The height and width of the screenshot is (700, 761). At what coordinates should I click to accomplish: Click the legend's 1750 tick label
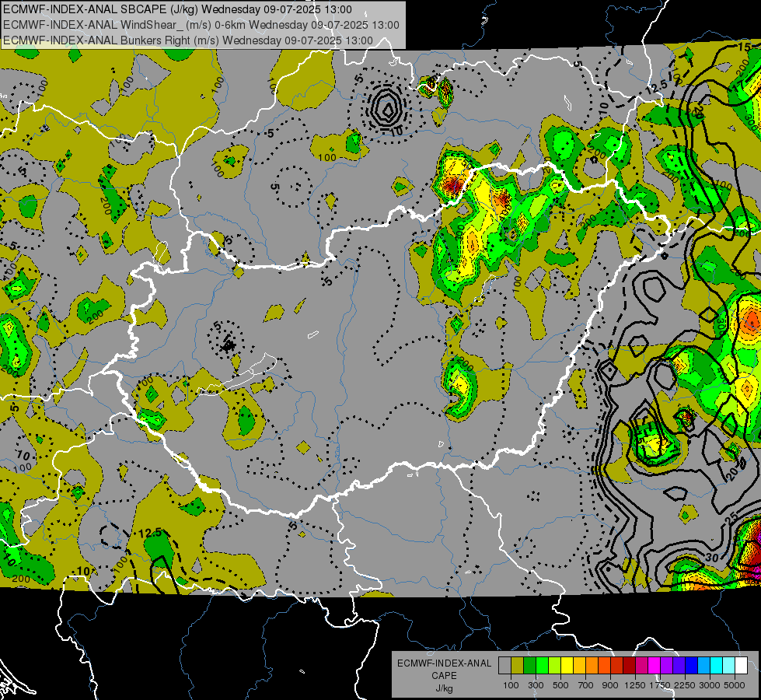(x=660, y=685)
